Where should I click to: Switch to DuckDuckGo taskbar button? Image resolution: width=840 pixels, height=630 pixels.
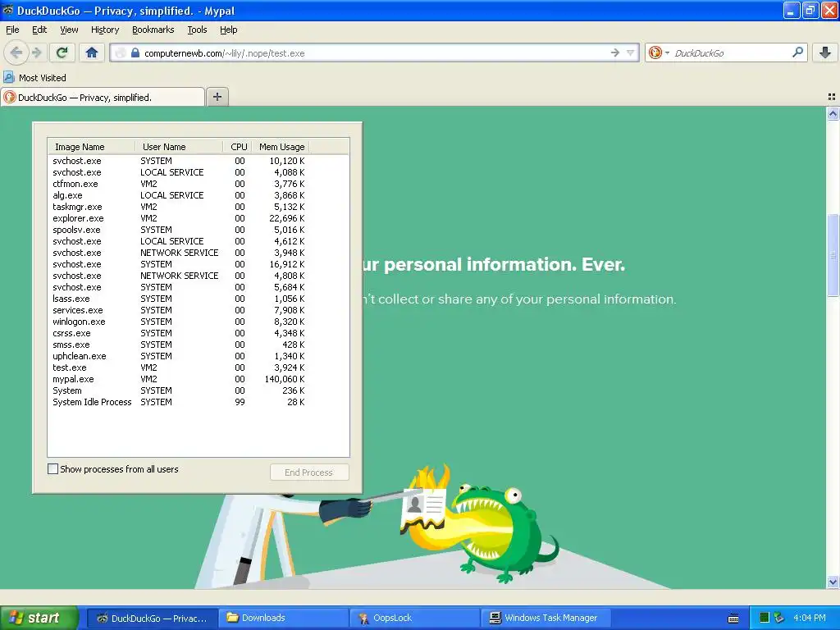click(152, 619)
